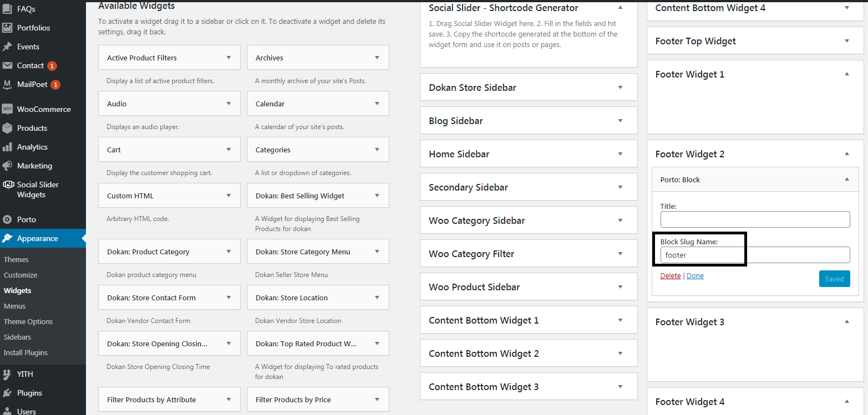The width and height of the screenshot is (868, 415).
Task: Click the Contact envelope icon
Action: (x=7, y=65)
